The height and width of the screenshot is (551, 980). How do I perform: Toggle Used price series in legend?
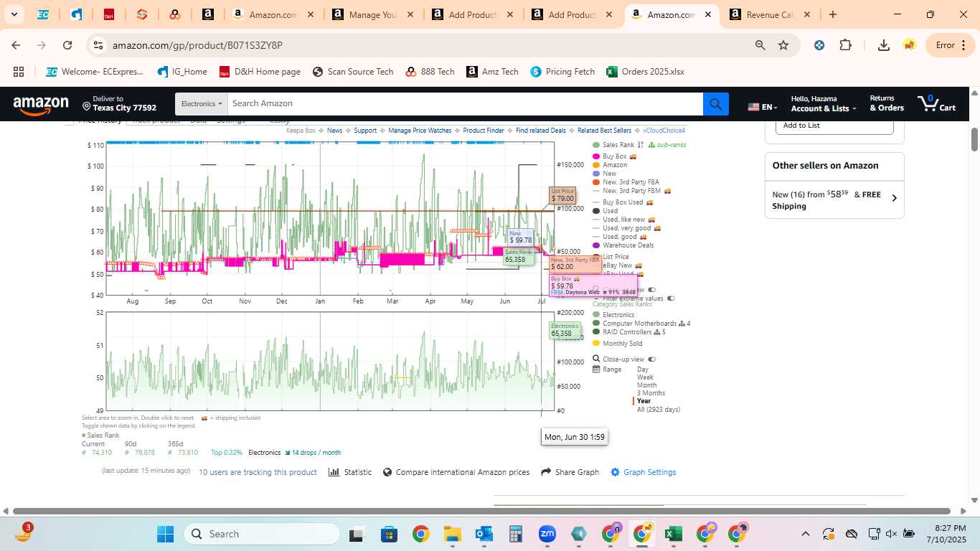click(x=605, y=211)
